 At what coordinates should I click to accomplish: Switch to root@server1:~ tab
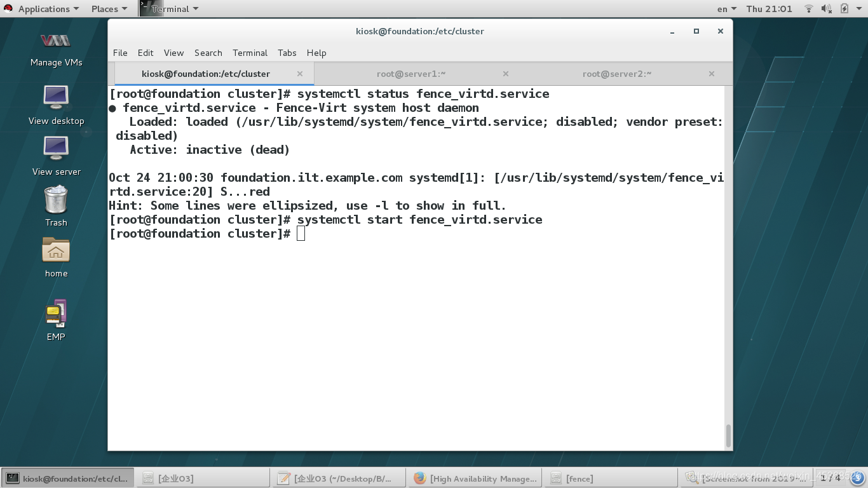[411, 74]
